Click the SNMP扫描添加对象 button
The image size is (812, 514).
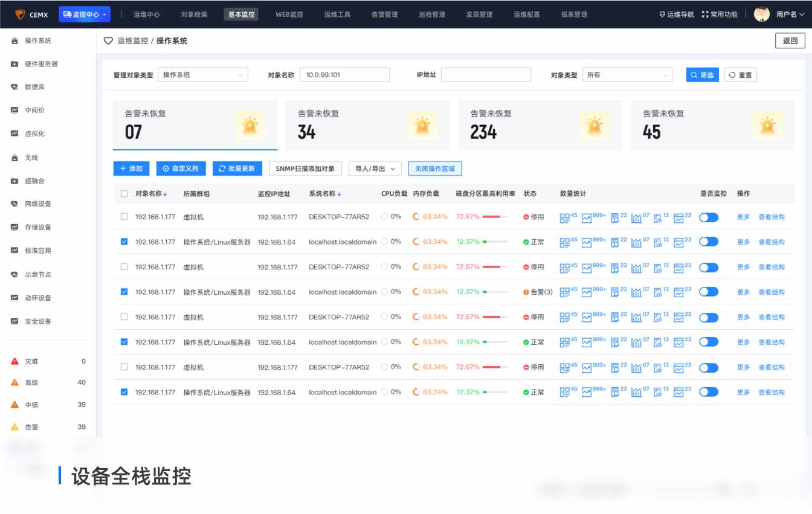click(306, 169)
